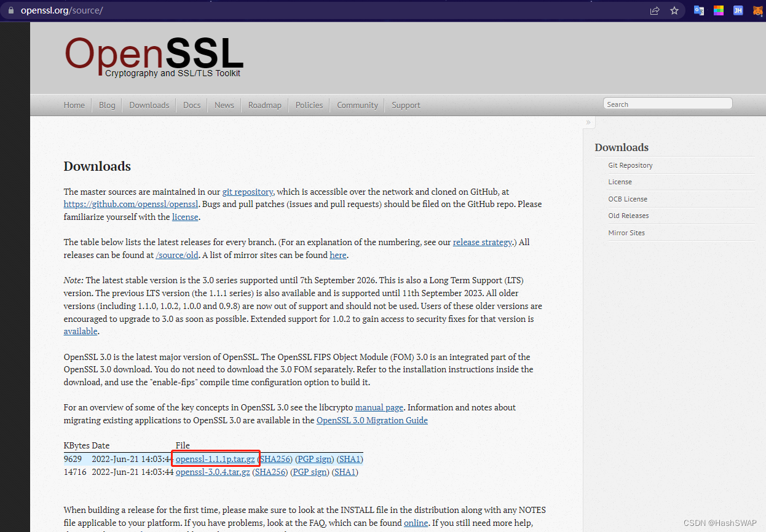Download openssl-3.0.4.tar.gz

point(213,472)
